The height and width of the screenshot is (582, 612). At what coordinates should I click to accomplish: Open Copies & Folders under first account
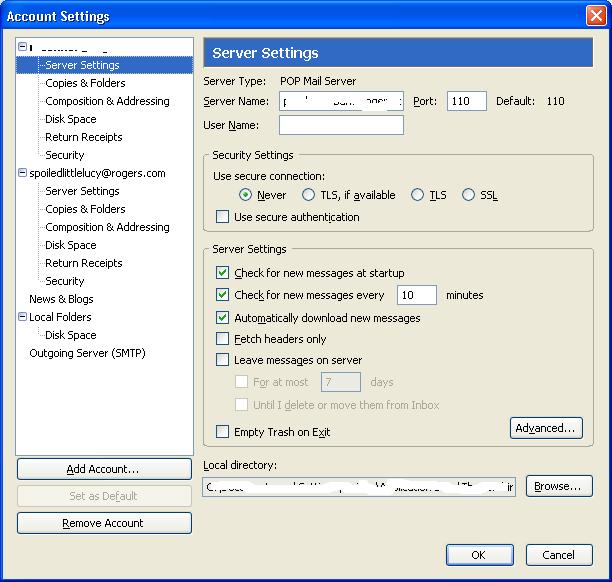[x=85, y=83]
